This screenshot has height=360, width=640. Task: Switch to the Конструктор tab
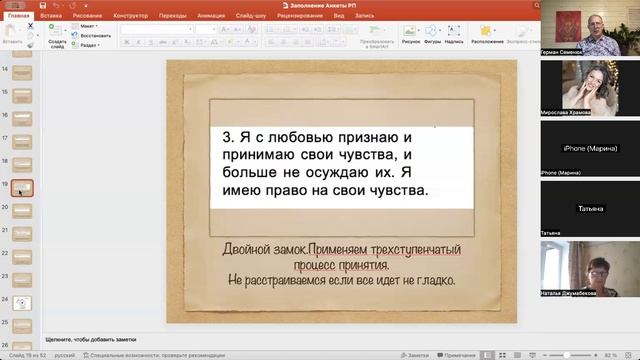click(131, 16)
